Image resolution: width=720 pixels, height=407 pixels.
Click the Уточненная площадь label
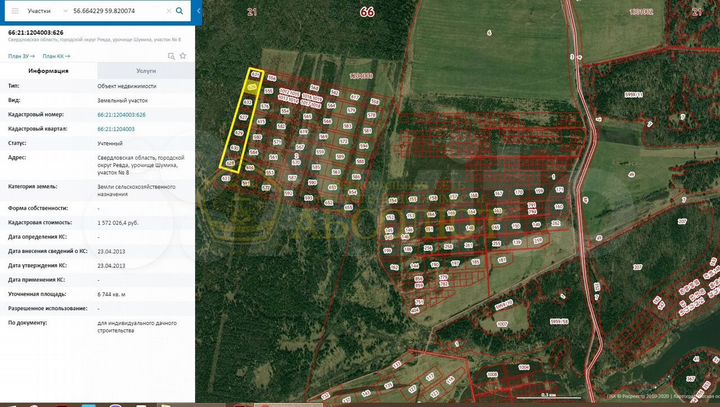(x=37, y=294)
